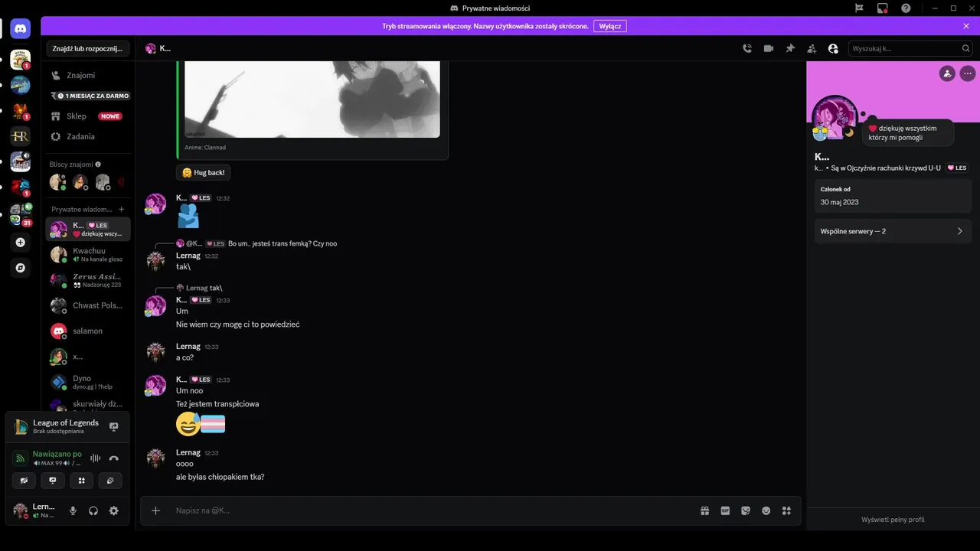Open activities button in voice panel

point(81,481)
